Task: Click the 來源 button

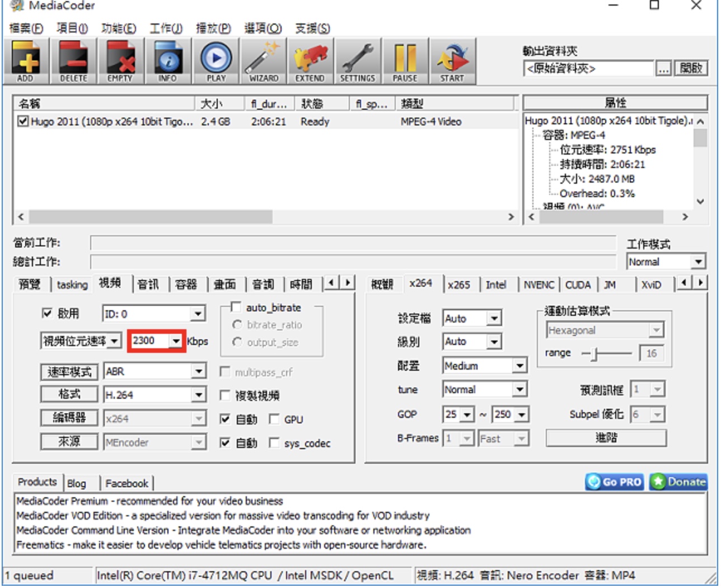Action: 69,441
